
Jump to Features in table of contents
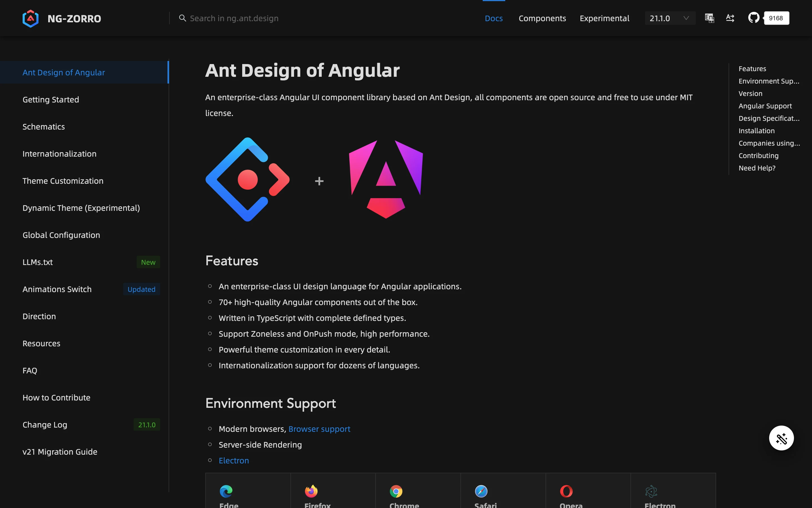(x=752, y=69)
